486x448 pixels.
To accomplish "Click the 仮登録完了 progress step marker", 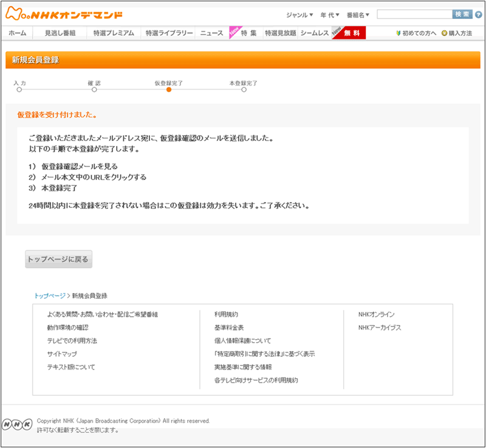I will point(169,89).
